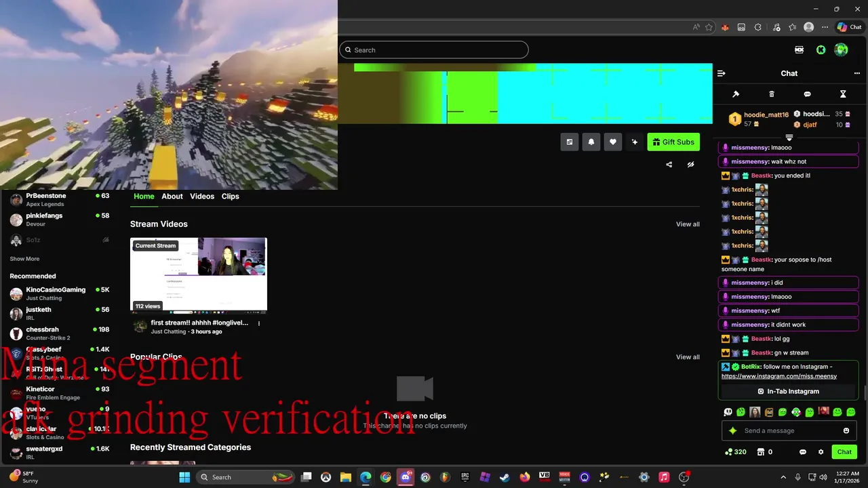Screen dimensions: 868x488
Task: Collapse the chat panel arrow icon
Action: tap(722, 73)
